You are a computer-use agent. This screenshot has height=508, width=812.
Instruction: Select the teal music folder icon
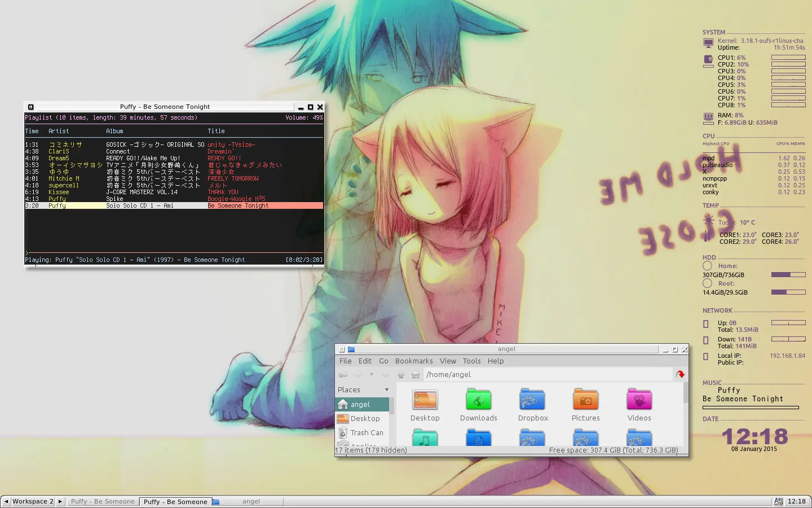[x=425, y=437]
